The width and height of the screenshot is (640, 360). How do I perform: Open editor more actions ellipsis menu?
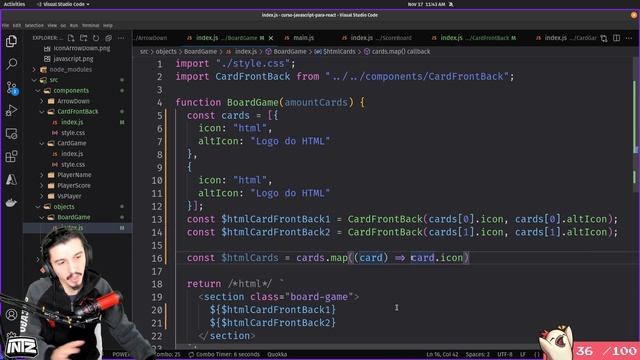point(629,38)
